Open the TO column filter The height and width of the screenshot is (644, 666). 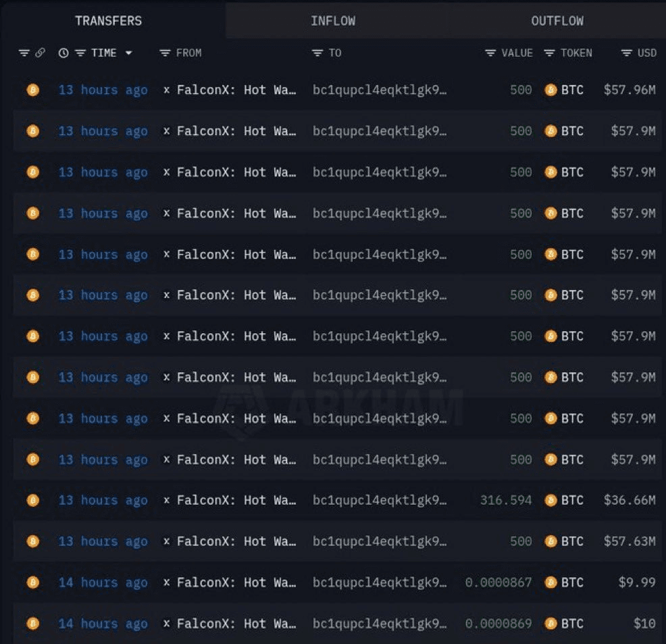pos(317,53)
